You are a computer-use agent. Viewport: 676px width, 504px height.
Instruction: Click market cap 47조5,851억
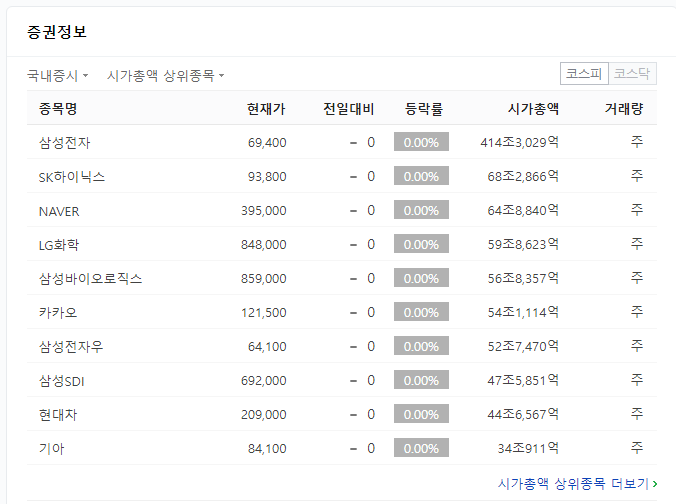(x=523, y=381)
